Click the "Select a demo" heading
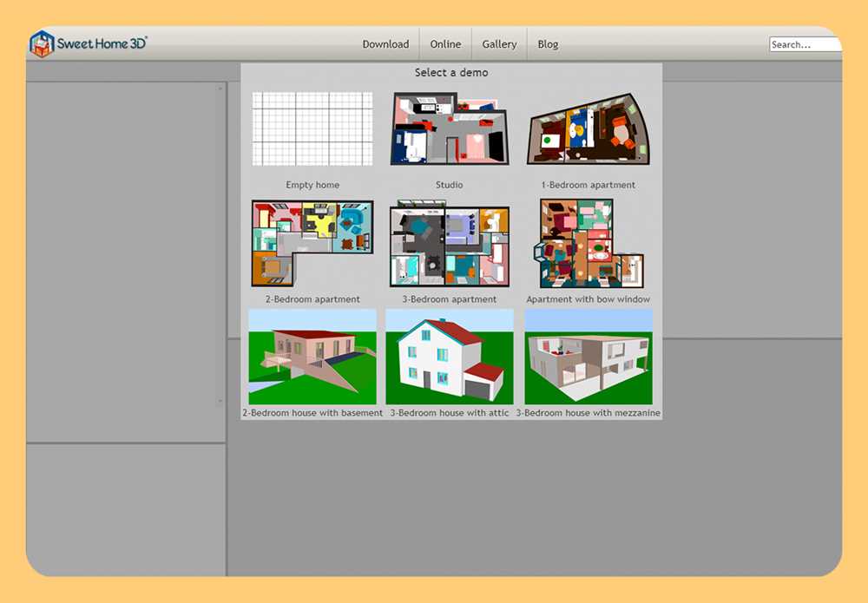This screenshot has height=603, width=868. click(451, 73)
